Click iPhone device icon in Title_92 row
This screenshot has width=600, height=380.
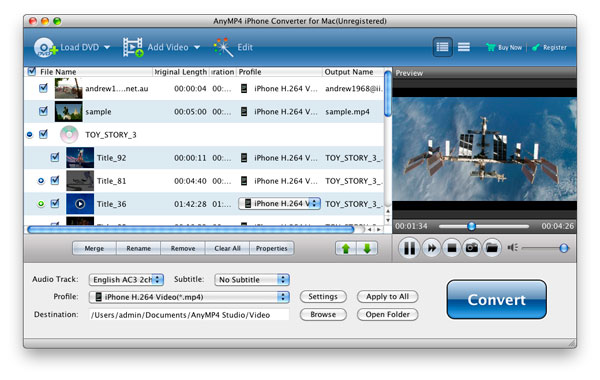[244, 158]
